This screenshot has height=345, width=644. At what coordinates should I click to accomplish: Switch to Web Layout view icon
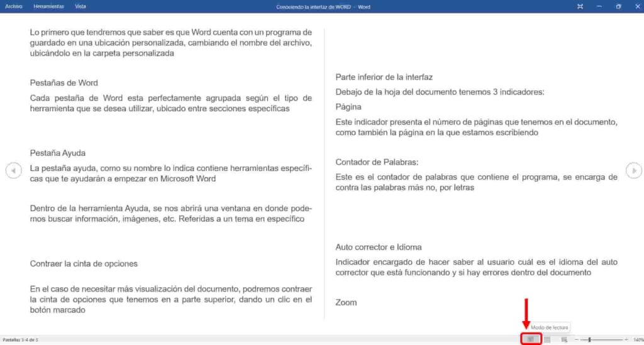tap(564, 339)
